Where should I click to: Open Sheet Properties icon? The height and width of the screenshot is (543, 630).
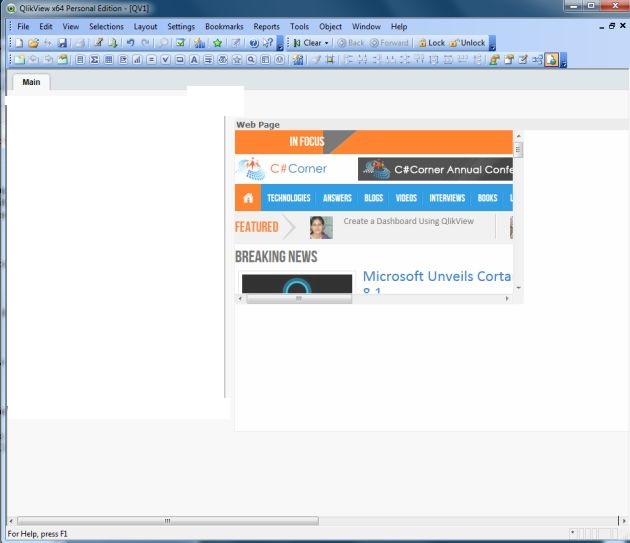point(63,59)
